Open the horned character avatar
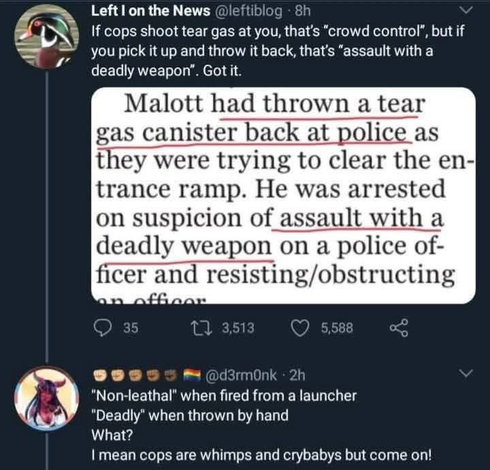The height and width of the screenshot is (470, 490). (47, 398)
